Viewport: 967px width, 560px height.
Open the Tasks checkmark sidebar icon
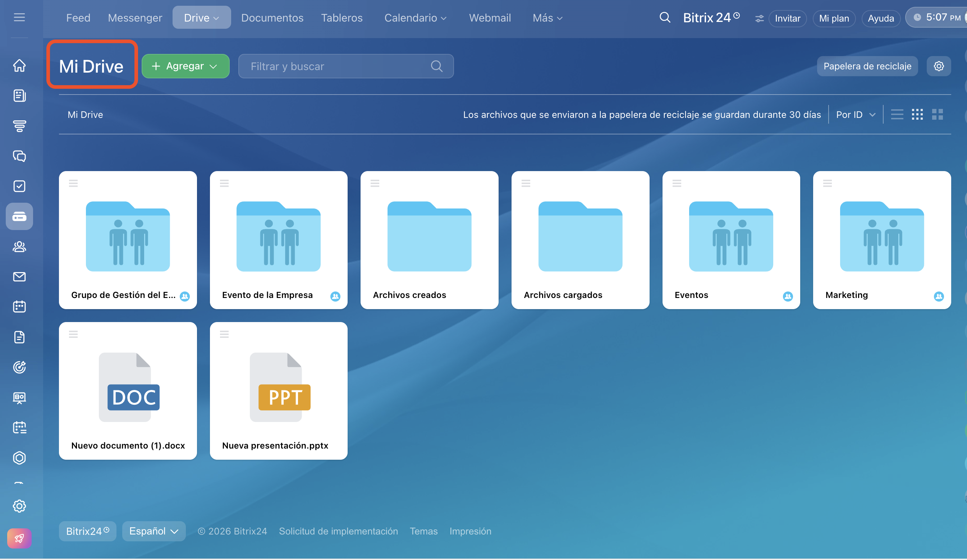click(x=19, y=187)
